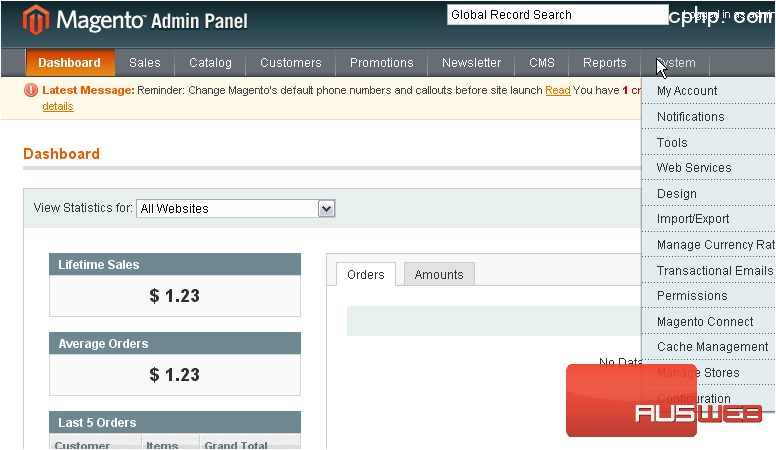Open the Reports menu
This screenshot has height=450, width=776.
pos(605,63)
